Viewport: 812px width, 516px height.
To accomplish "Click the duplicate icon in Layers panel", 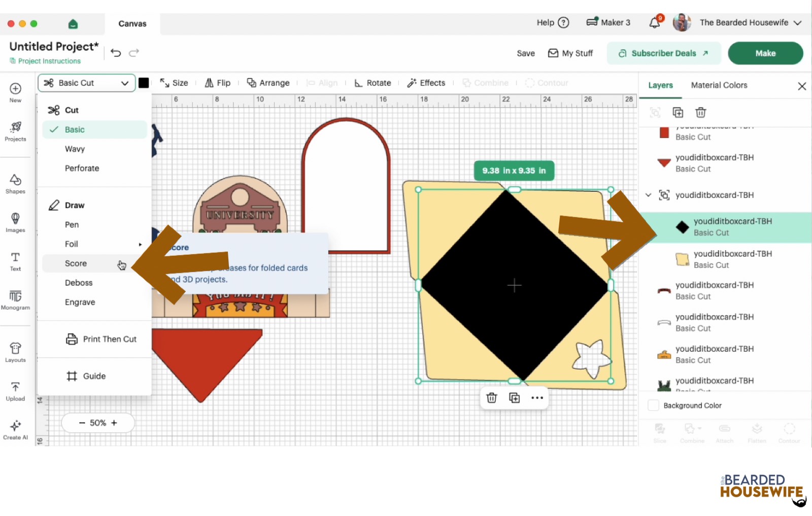I will [x=678, y=113].
